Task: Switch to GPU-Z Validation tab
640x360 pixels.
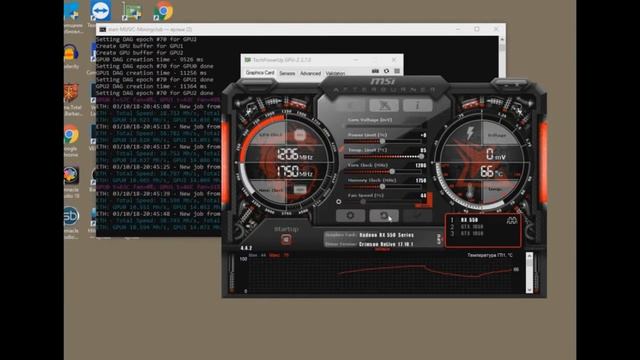Action: tap(336, 73)
